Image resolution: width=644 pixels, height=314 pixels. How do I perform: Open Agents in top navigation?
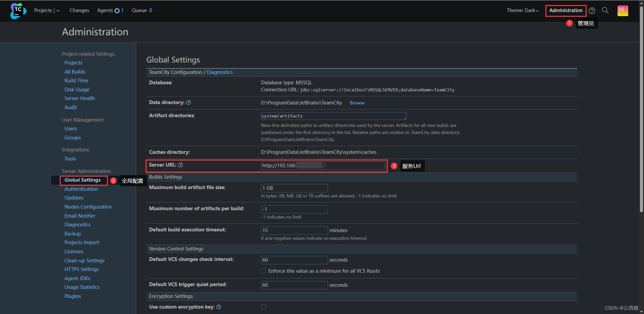tap(105, 10)
